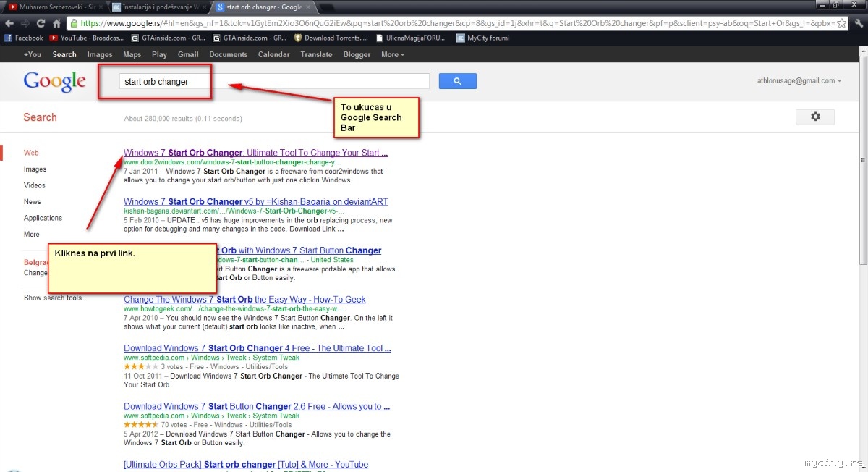The width and height of the screenshot is (868, 472).
Task: Bookmark this page with the star icon
Action: pos(841,23)
